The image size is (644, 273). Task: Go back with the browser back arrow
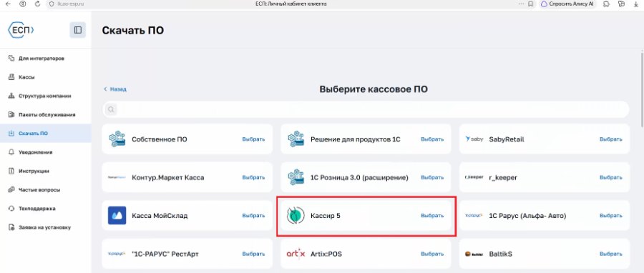(7, 4)
